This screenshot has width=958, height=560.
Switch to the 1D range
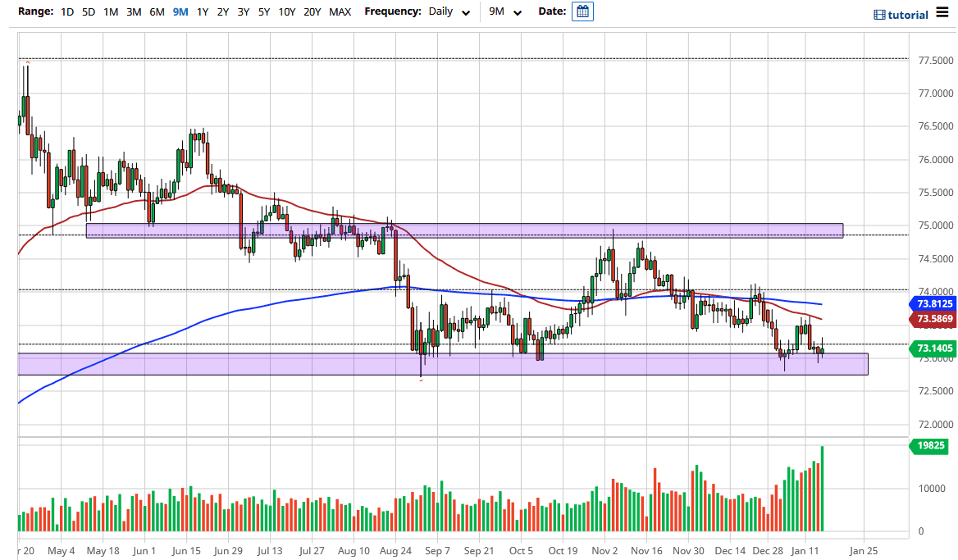click(67, 13)
